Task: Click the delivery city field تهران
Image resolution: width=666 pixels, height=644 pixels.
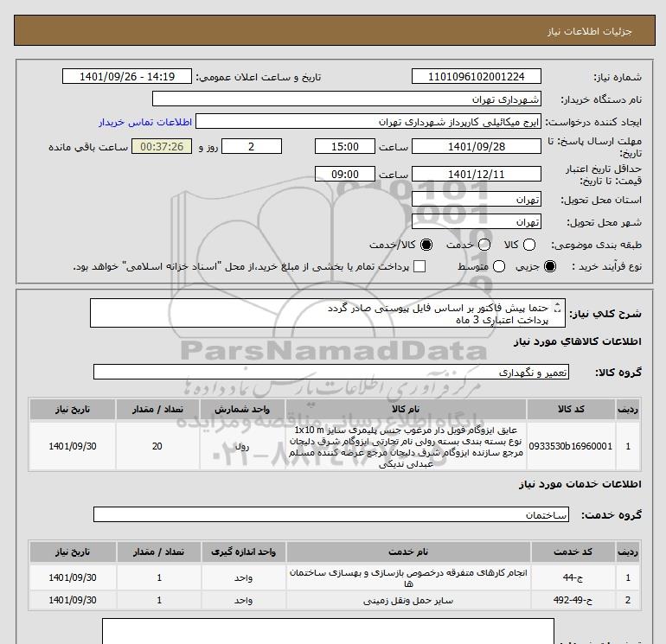Action: tap(476, 221)
